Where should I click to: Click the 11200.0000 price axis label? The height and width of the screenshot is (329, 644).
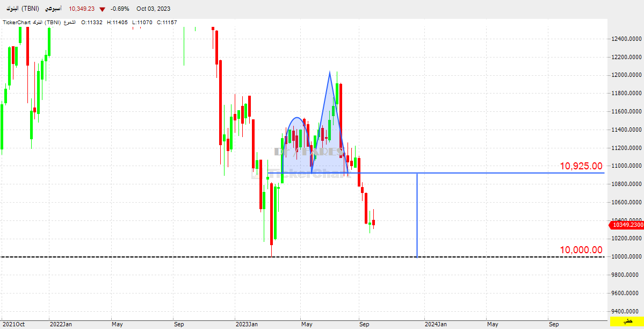pyautogui.click(x=626, y=148)
